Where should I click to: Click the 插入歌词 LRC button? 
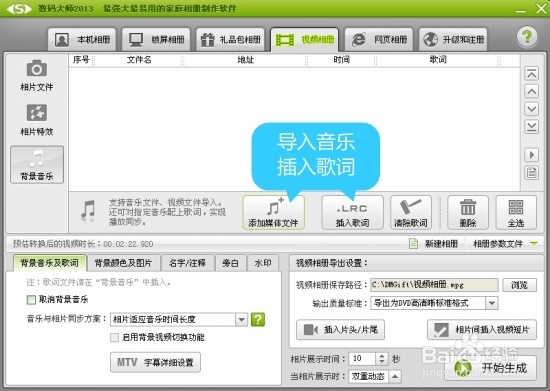pos(353,213)
